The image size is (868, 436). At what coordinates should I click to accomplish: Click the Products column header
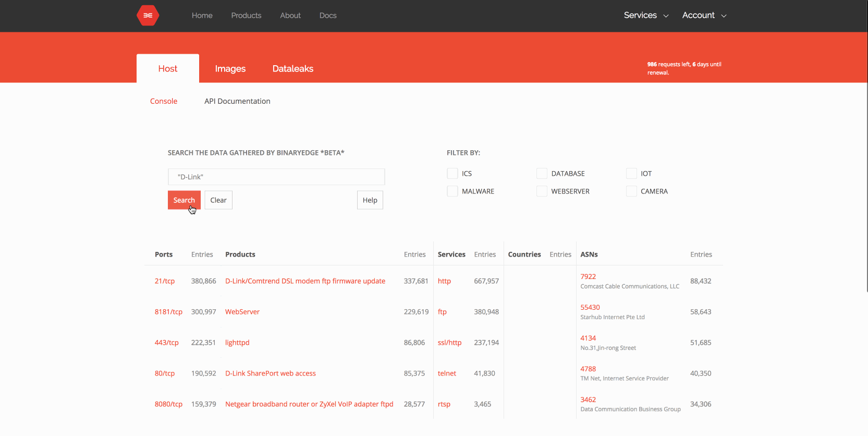[x=240, y=255]
